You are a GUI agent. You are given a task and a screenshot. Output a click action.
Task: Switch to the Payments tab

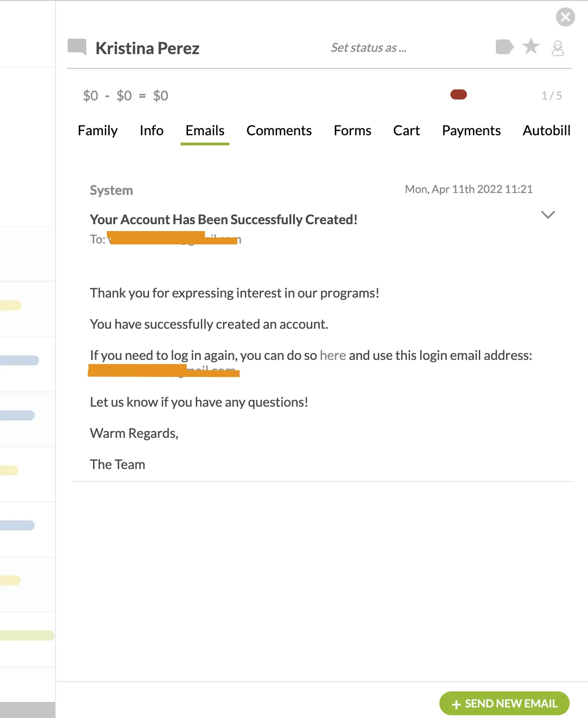click(471, 131)
